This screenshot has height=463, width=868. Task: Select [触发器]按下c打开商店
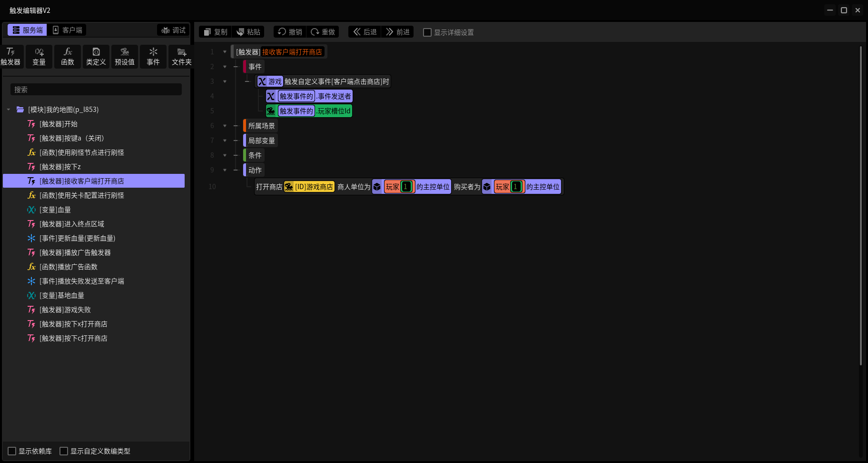[94, 338]
